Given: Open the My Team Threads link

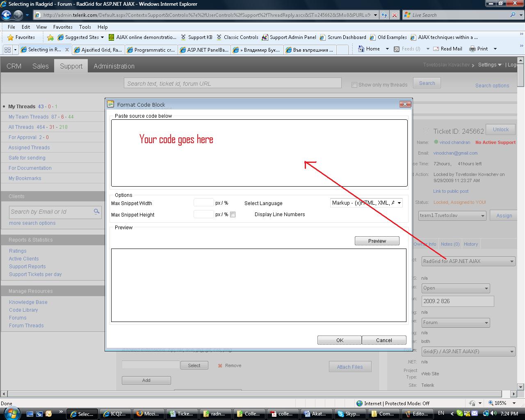Looking at the screenshot, I should (29, 117).
